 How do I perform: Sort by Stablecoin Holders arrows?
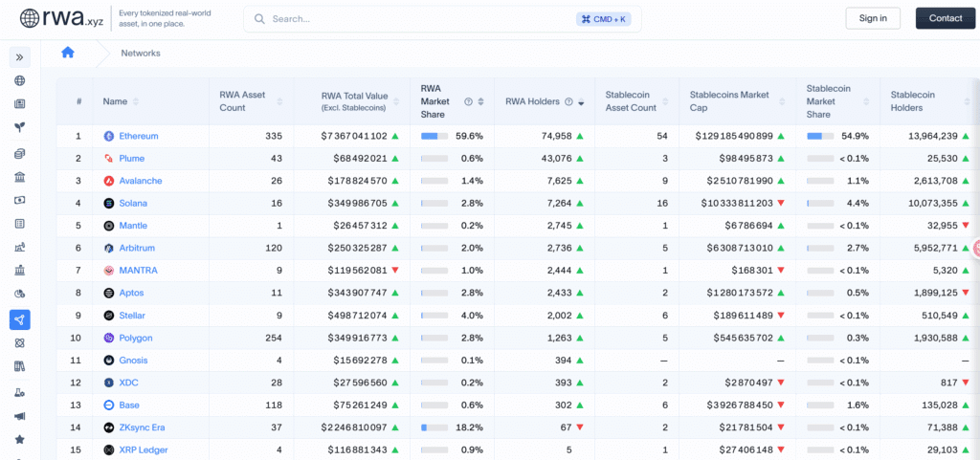coord(965,101)
